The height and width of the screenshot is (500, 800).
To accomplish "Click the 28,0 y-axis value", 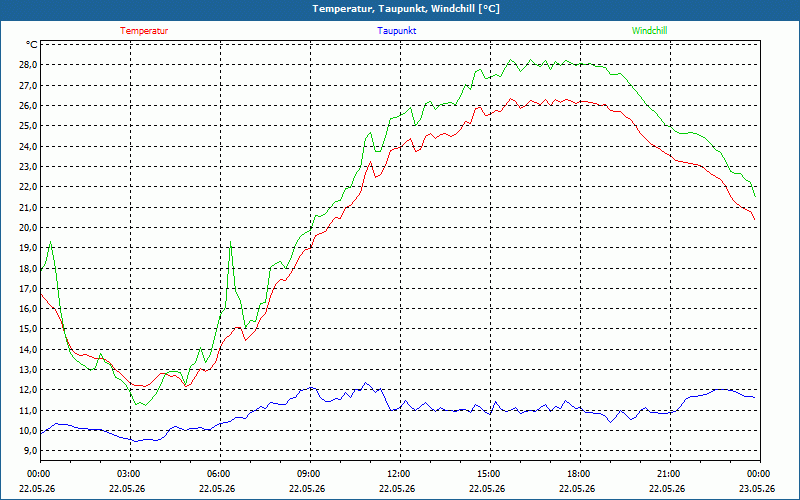I will pos(29,65).
